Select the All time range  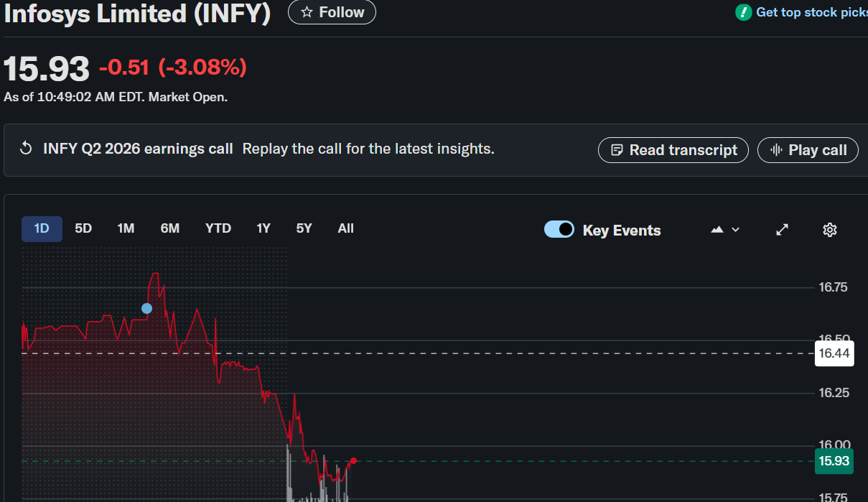pyautogui.click(x=346, y=228)
